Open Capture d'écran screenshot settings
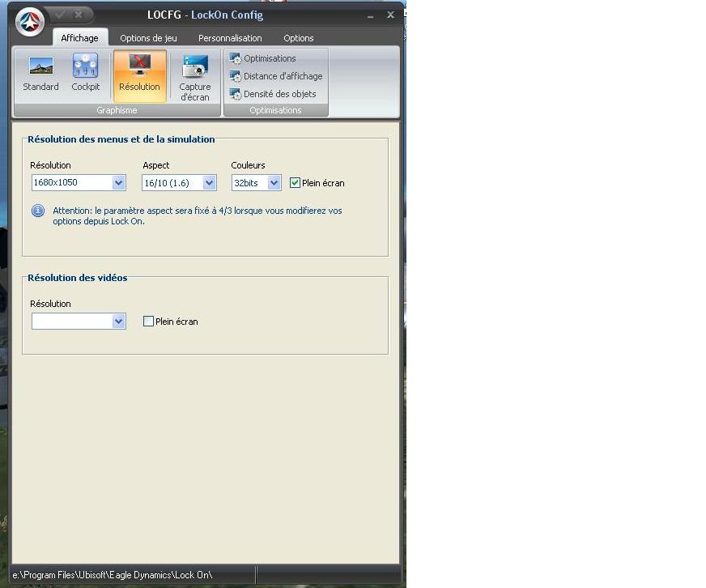This screenshot has height=588, width=706. pyautogui.click(x=194, y=78)
